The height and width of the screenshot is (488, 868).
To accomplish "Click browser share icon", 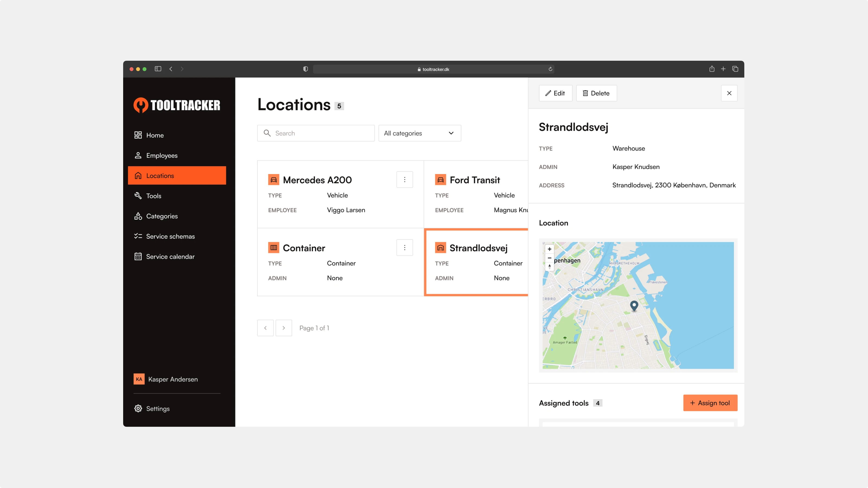I will (x=712, y=69).
